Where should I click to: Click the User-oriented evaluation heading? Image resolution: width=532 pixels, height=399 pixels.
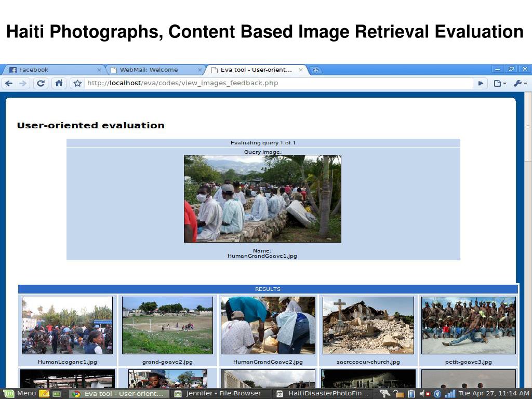point(90,126)
